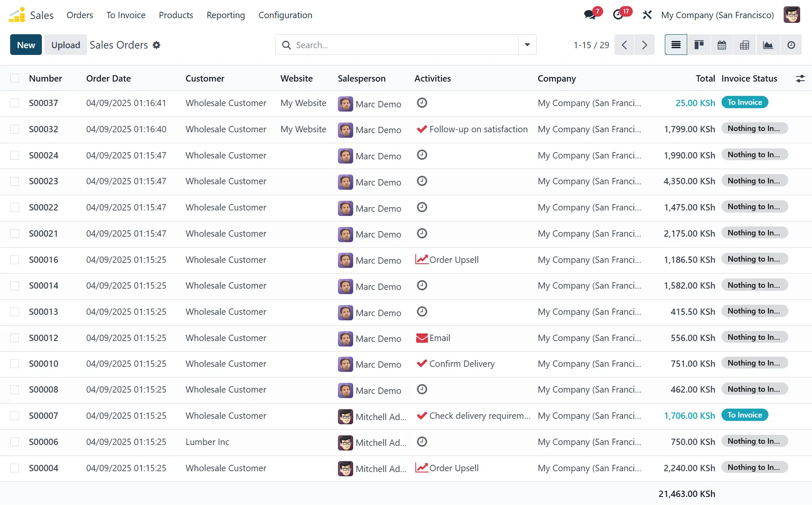Screen dimensions: 812x505
Task: Switch to Kanban view
Action: (x=699, y=45)
